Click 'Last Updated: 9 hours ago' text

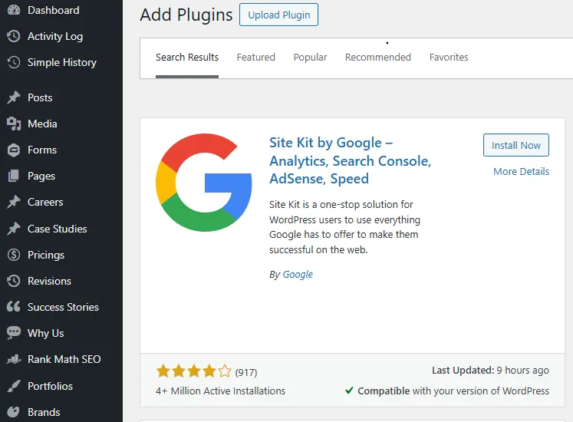pyautogui.click(x=490, y=370)
